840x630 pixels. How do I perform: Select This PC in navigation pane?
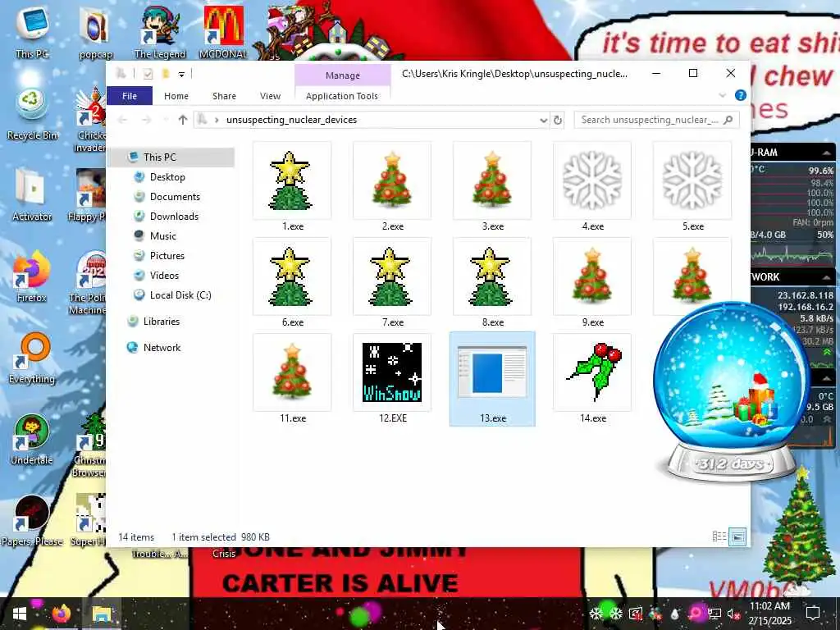171,157
